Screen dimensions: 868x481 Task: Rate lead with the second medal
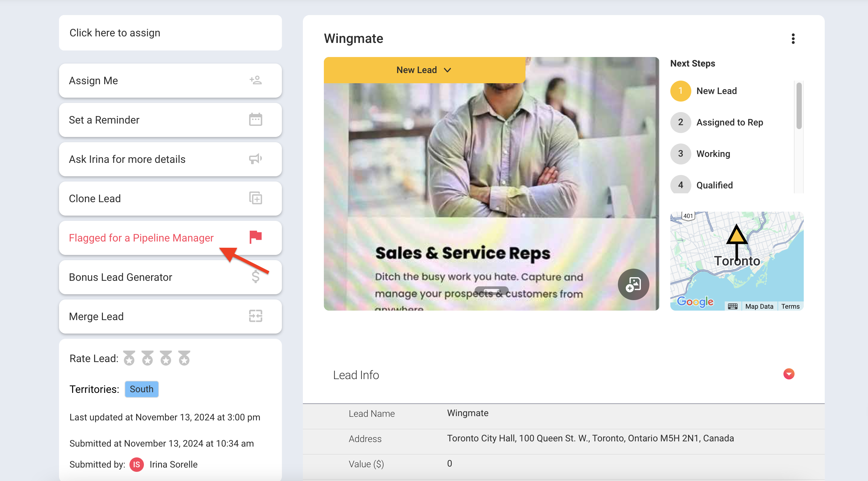tap(147, 358)
